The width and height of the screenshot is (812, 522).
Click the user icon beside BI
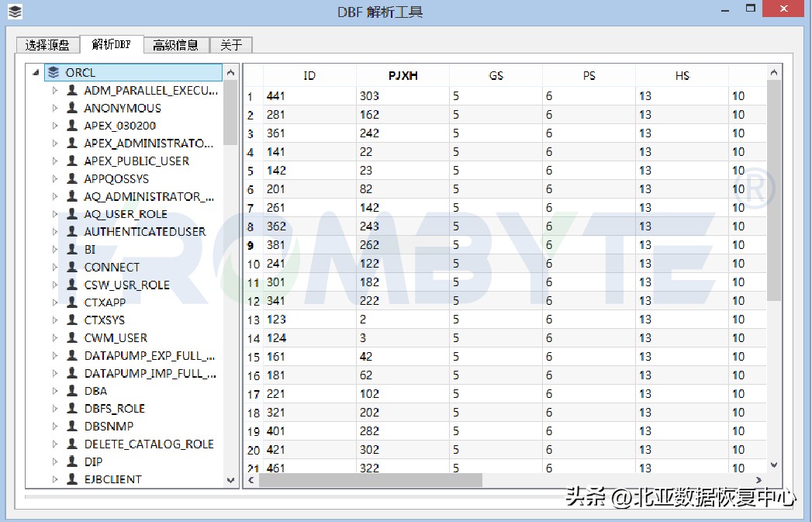(71, 249)
